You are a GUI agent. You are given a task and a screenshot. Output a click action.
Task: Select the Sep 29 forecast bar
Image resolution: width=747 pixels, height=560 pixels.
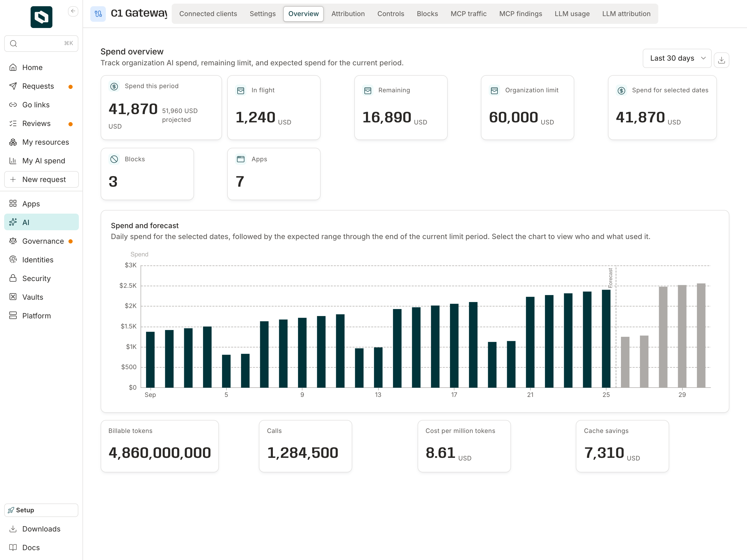point(682,336)
